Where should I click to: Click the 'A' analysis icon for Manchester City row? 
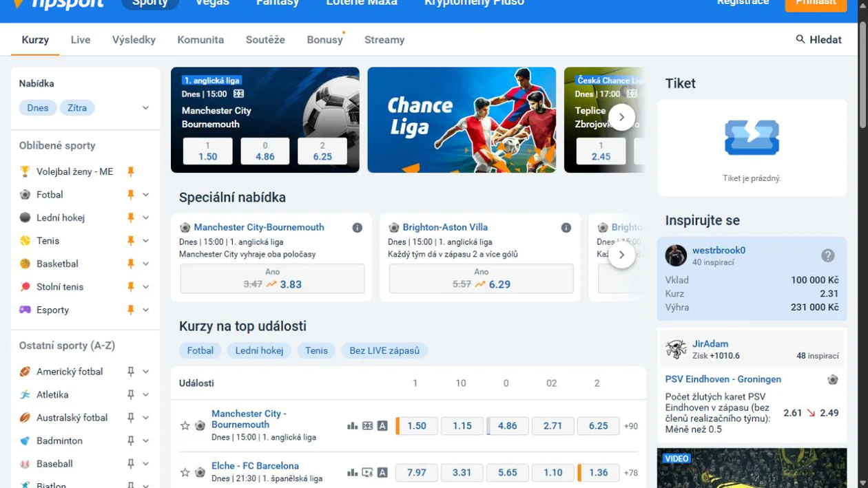(382, 426)
